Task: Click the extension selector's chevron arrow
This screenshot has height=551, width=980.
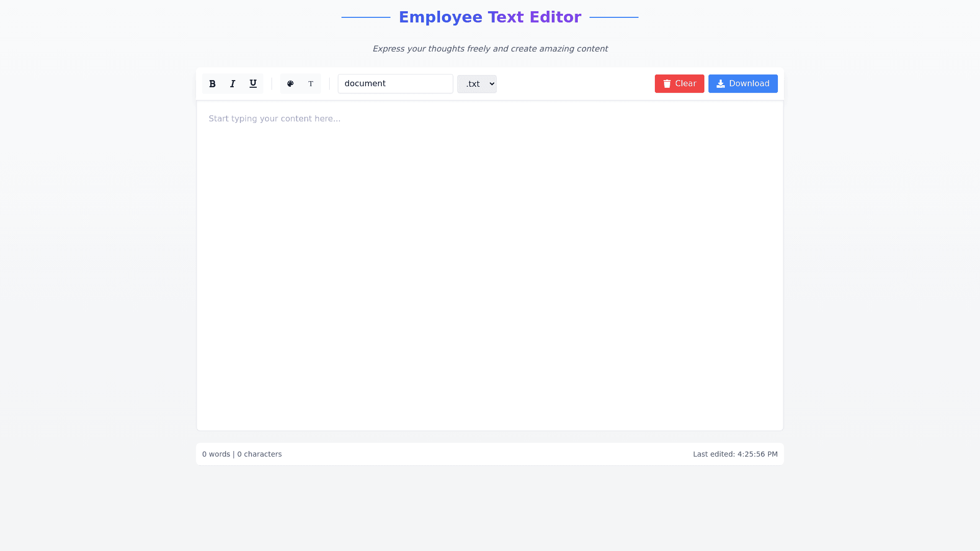Action: pos(492,84)
